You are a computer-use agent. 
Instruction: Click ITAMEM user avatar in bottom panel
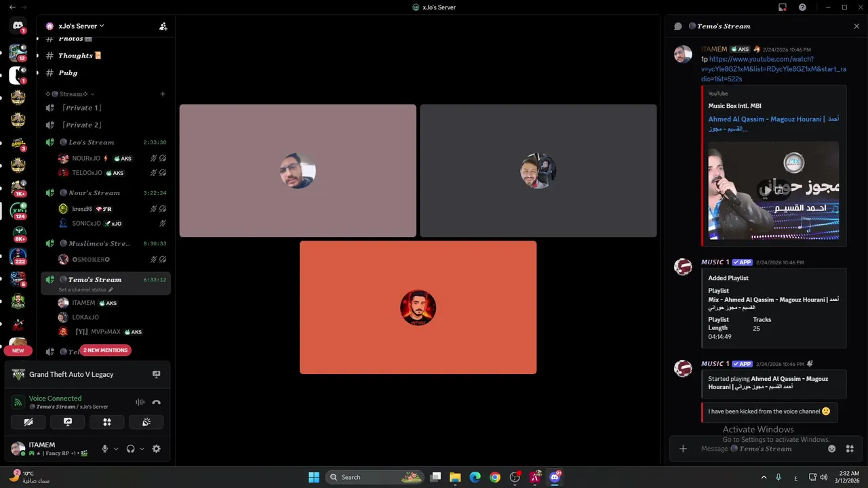[x=18, y=449]
